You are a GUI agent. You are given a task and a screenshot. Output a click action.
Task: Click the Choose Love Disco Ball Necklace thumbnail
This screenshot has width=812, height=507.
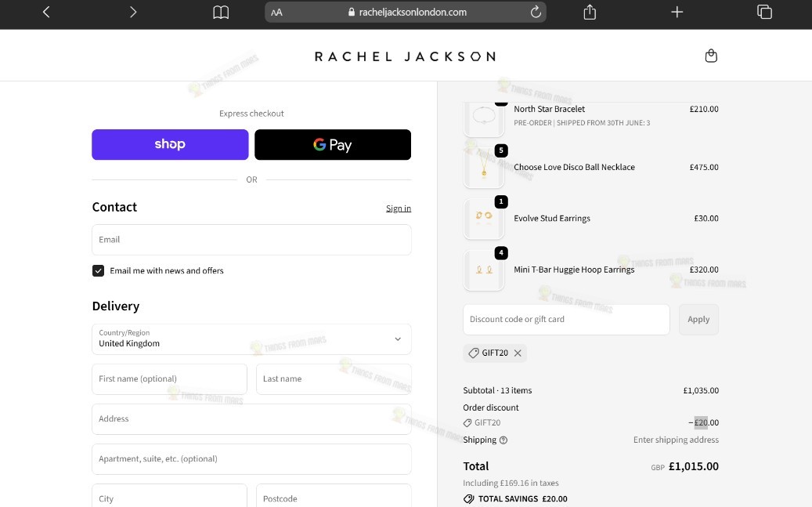pos(484,167)
